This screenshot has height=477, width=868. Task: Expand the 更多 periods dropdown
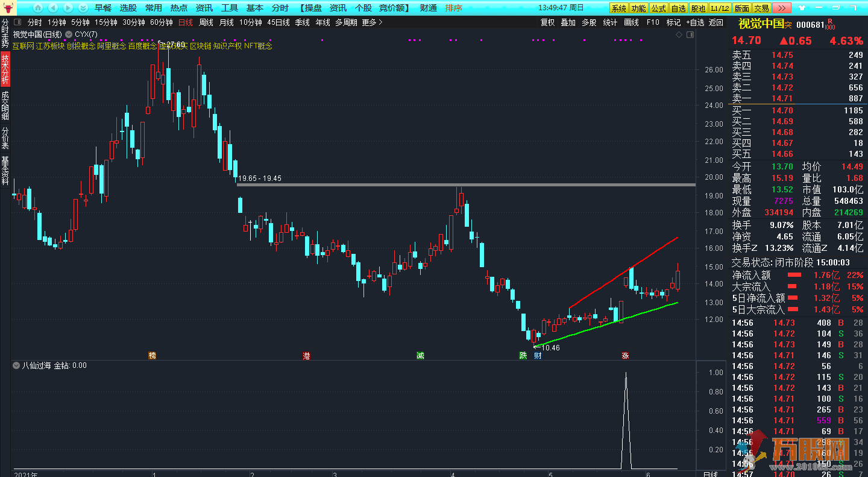tap(372, 22)
